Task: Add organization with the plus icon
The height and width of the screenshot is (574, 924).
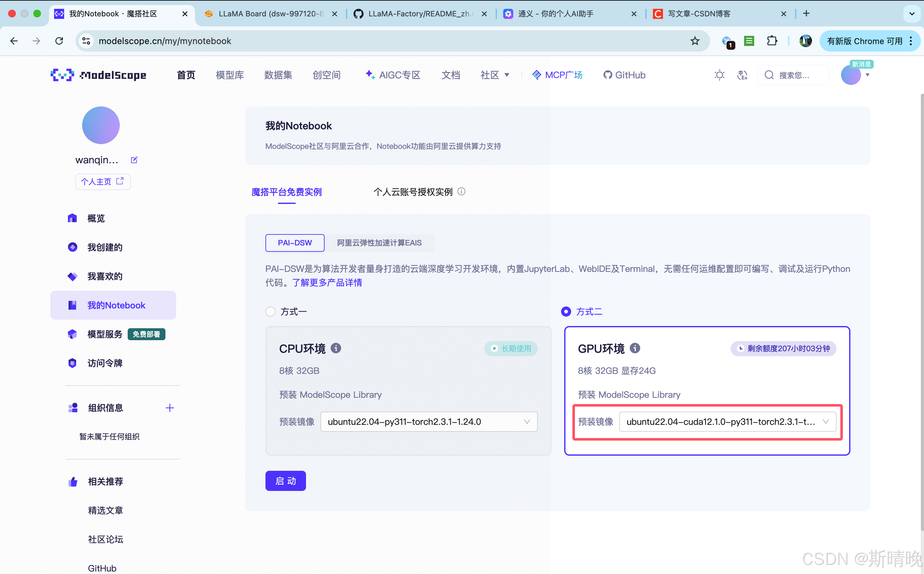Action: point(170,408)
